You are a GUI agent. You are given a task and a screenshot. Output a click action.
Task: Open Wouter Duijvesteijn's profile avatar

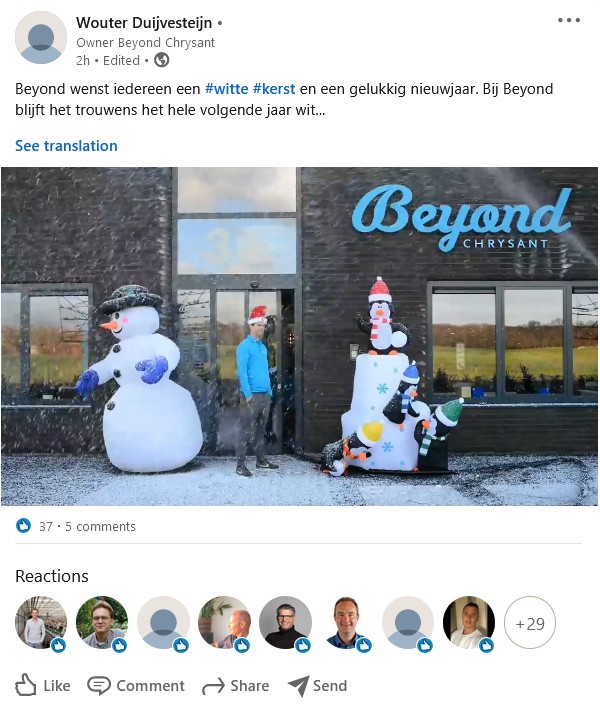pos(41,38)
